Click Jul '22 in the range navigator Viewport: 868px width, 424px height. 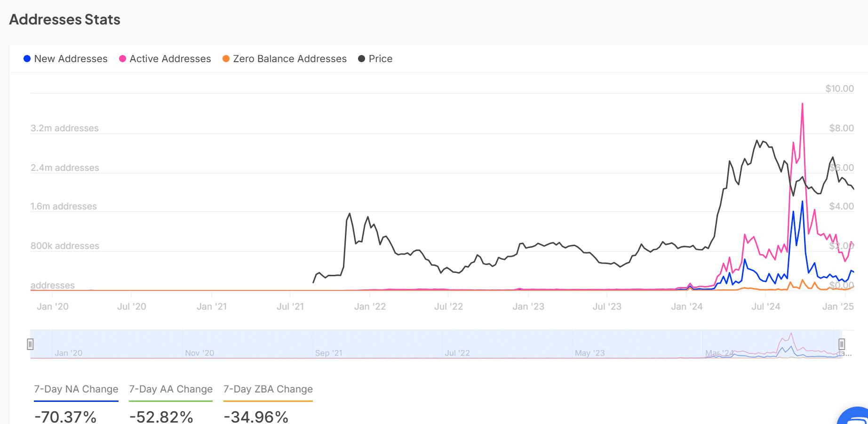457,353
